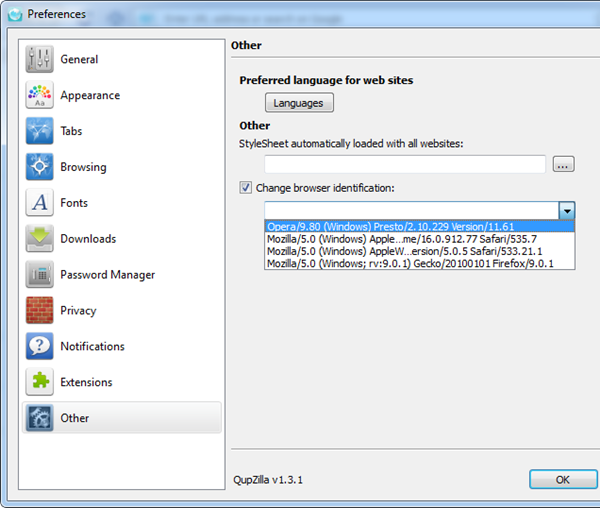
Task: Click the stylesheet browse ellipsis button
Action: click(x=563, y=164)
